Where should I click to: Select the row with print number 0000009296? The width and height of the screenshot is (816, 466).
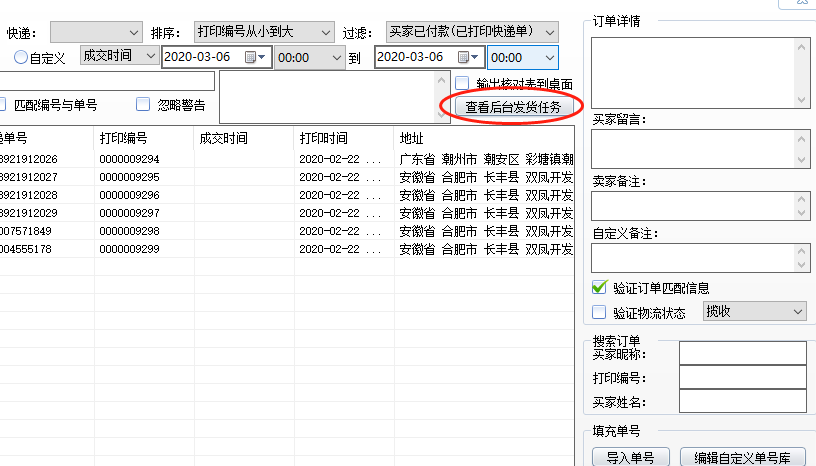coord(129,195)
